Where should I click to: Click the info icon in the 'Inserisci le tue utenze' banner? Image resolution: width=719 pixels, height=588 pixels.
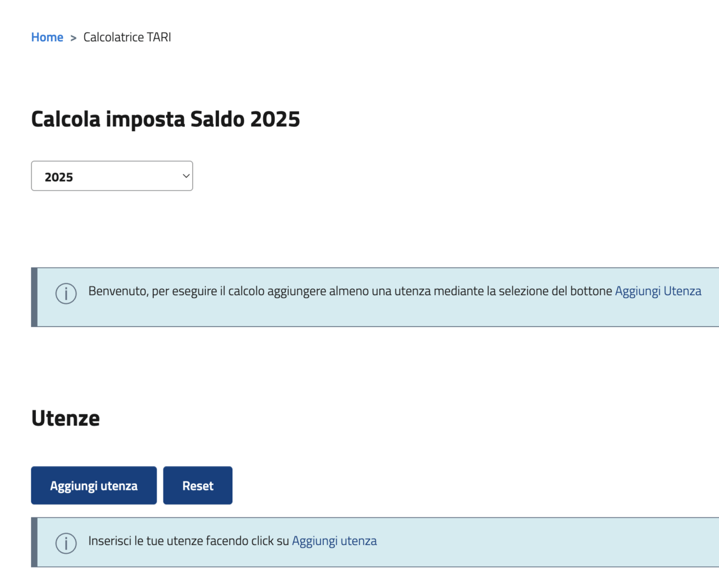point(66,542)
